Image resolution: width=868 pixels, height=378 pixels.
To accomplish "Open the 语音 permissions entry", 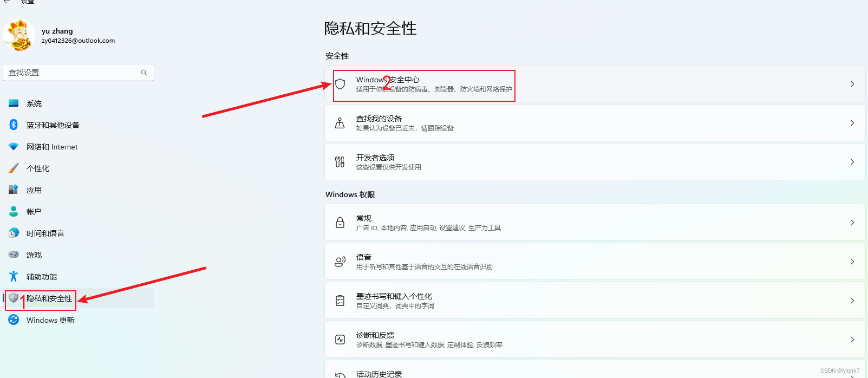I will coord(595,262).
